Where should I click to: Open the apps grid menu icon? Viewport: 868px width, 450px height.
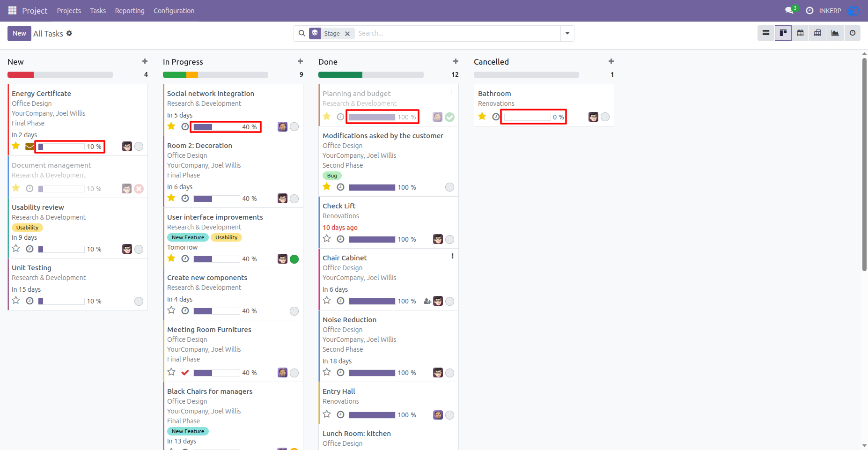[12, 10]
